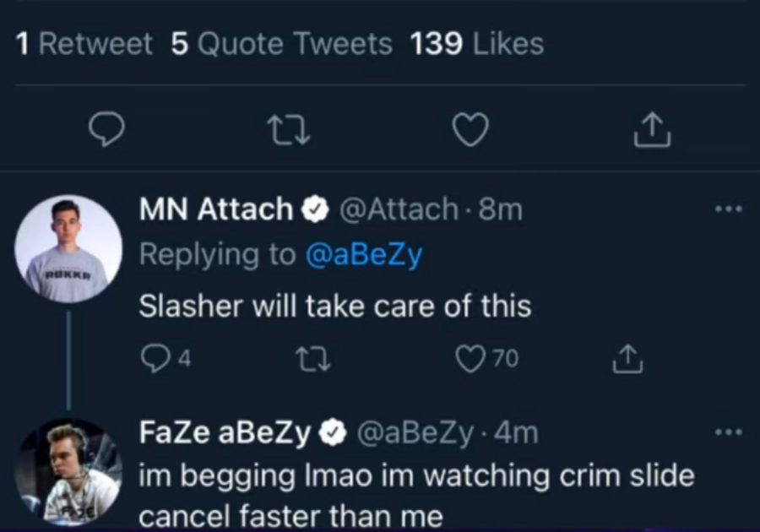Reply to the main tweet
Screen dimensions: 760x532
click(107, 129)
